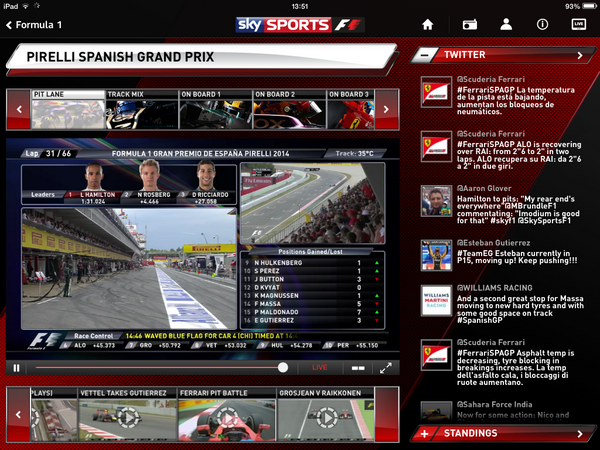Viewport: 600px width, 450px height.
Task: Select 'D KVYAT' positions row
Action: [x=312, y=287]
